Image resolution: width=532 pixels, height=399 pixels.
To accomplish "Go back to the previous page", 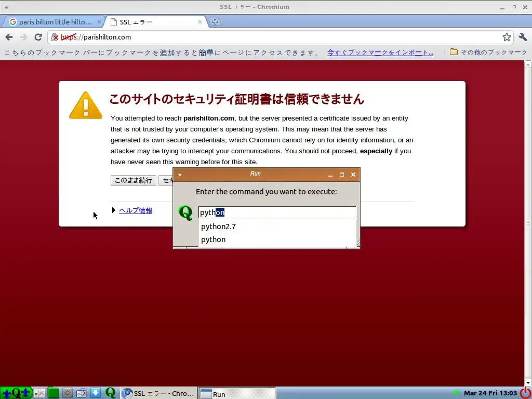I will coord(9,37).
